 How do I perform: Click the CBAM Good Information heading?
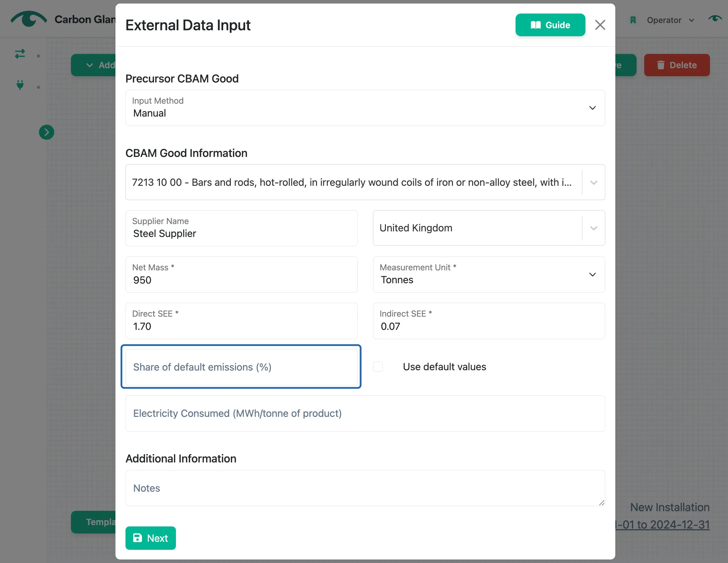pos(186,153)
